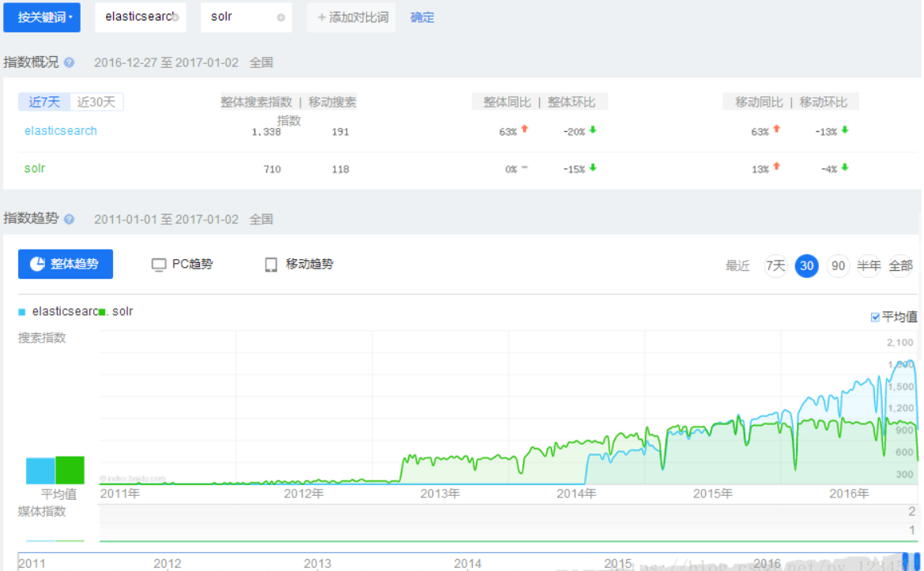Click elasticsearch overall index value 1,338

click(266, 132)
